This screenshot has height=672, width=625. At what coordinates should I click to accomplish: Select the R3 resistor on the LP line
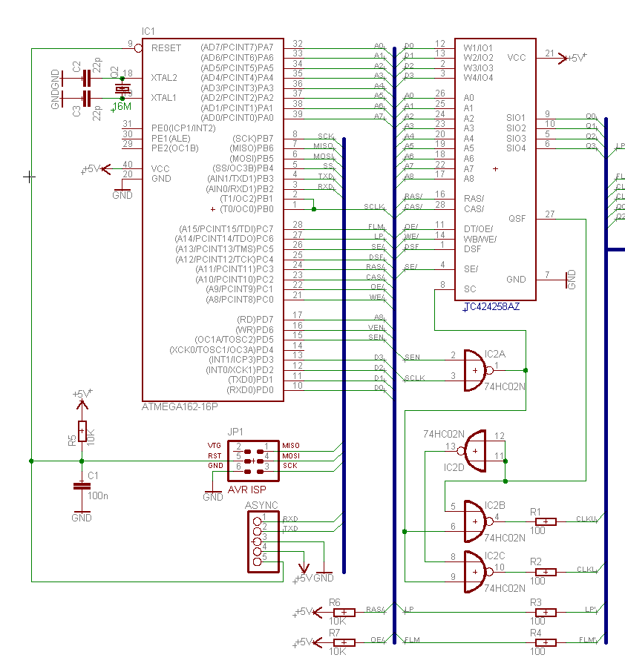546,613
